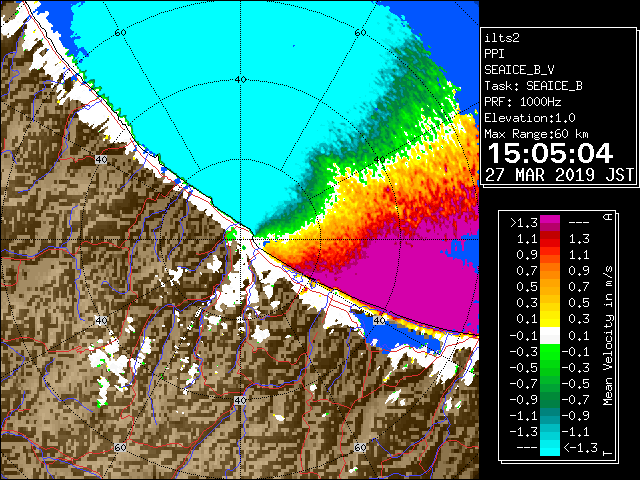The width and height of the screenshot is (640, 480).
Task: Click the '-0.1' label in the left legend column
Action: point(524,336)
